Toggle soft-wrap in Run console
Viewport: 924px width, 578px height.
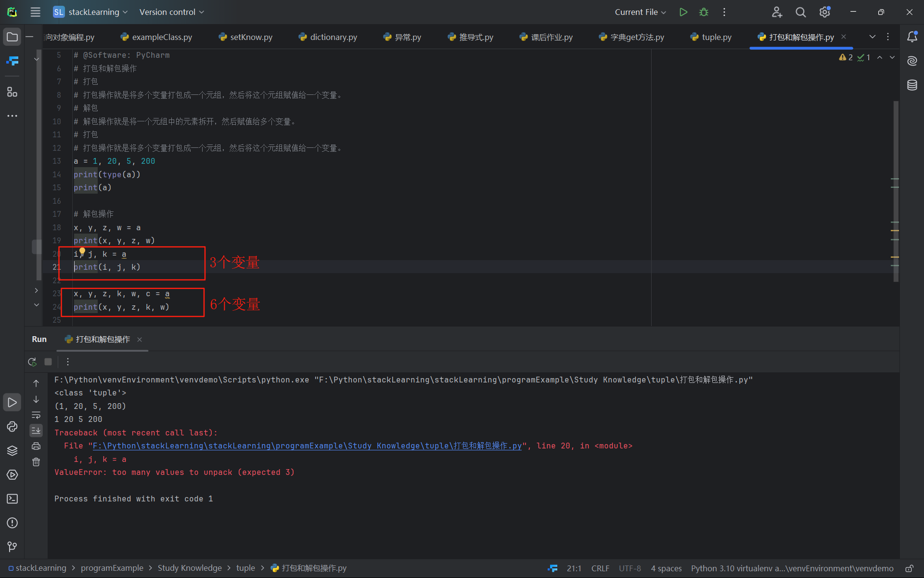(x=36, y=415)
